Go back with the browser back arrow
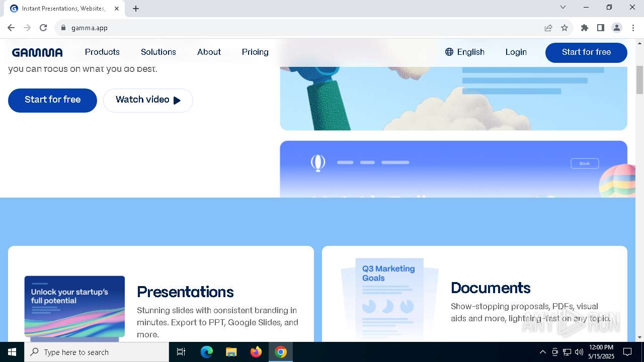This screenshot has height=362, width=644. tap(11, 28)
